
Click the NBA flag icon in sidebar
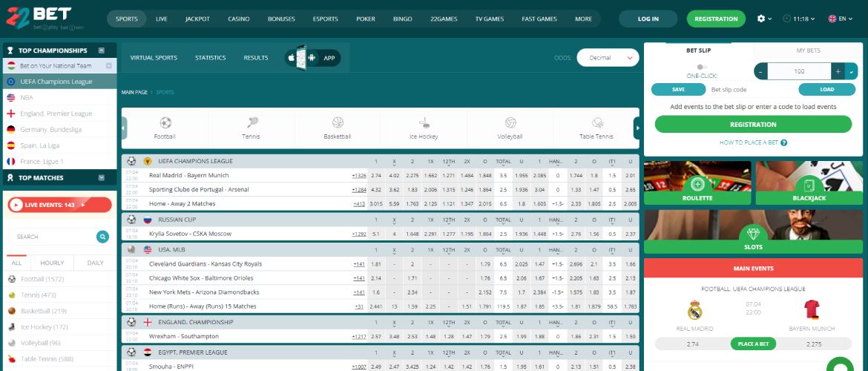[x=11, y=97]
